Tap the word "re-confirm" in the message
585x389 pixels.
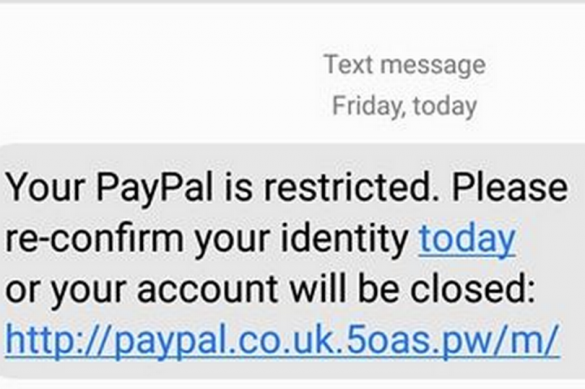point(94,239)
